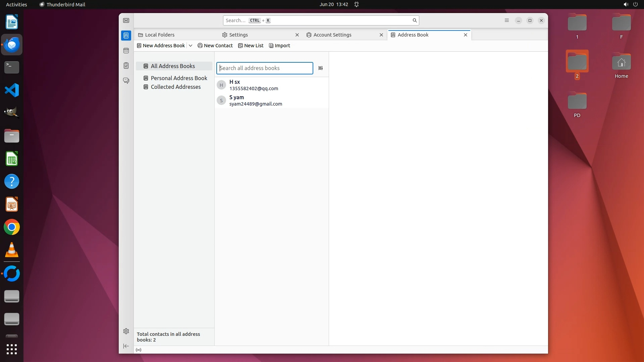The width and height of the screenshot is (644, 362).
Task: Select Collected Addresses in sidebar
Action: pos(175,87)
